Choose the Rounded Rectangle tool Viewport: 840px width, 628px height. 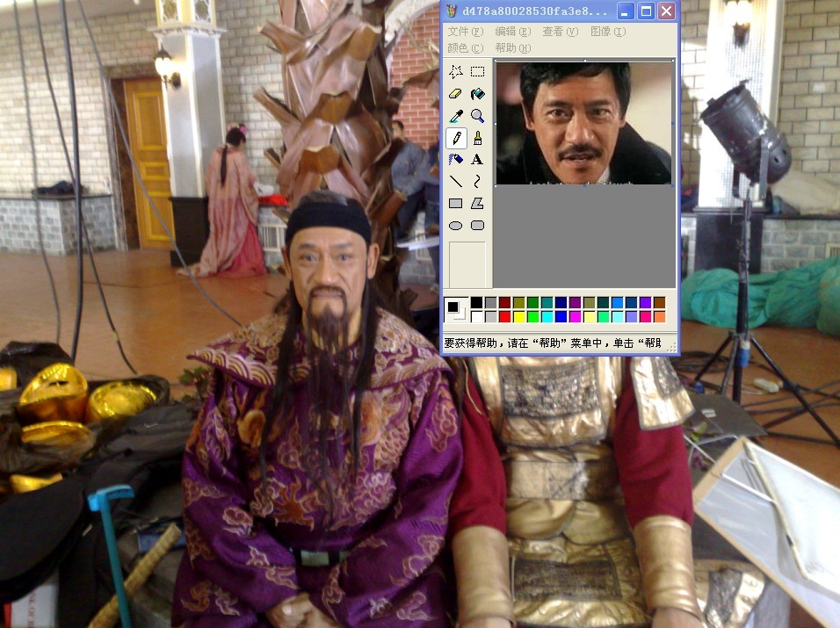point(477,226)
